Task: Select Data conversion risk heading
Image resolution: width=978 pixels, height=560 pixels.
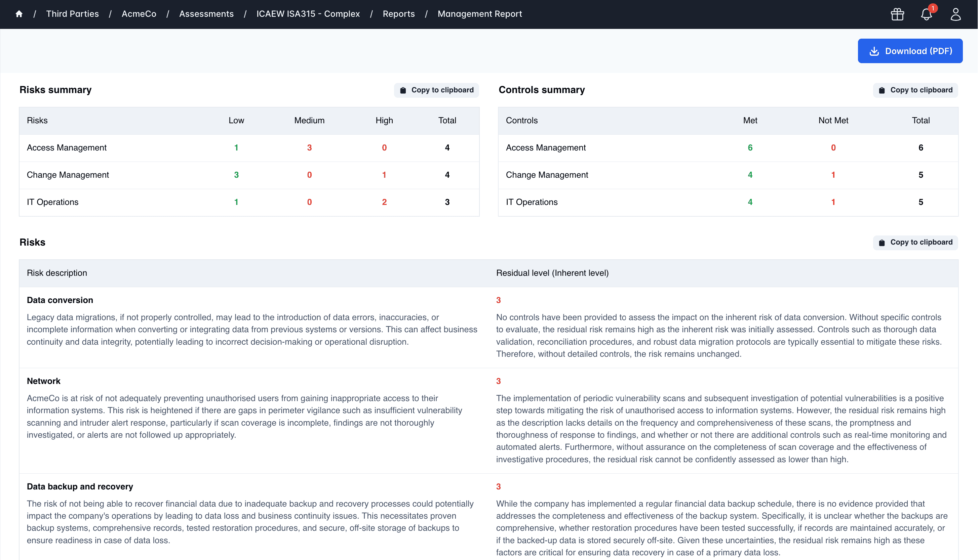Action: coord(60,300)
